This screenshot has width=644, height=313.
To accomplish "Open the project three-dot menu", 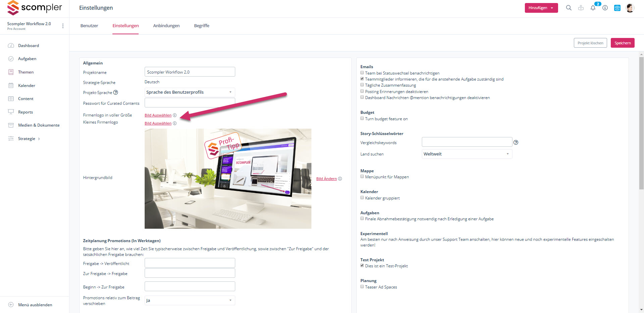I will pos(63,26).
